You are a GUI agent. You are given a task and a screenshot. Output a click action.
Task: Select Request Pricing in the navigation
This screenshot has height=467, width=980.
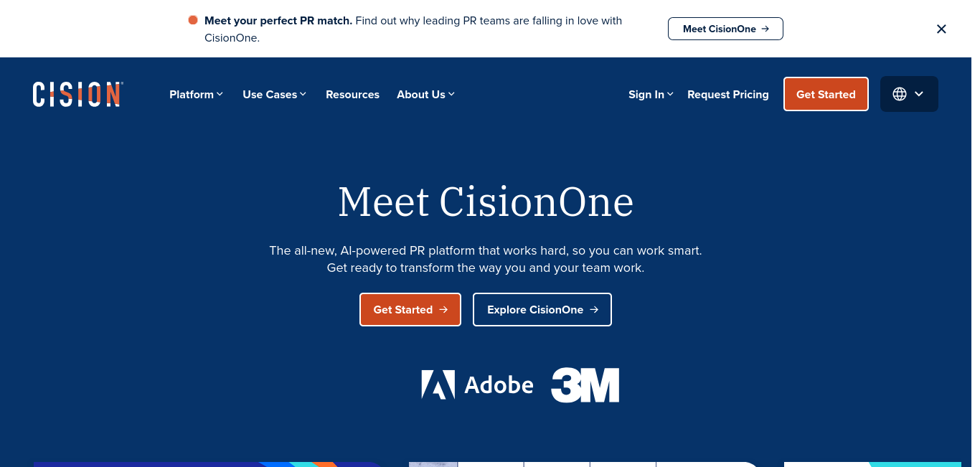coord(728,94)
